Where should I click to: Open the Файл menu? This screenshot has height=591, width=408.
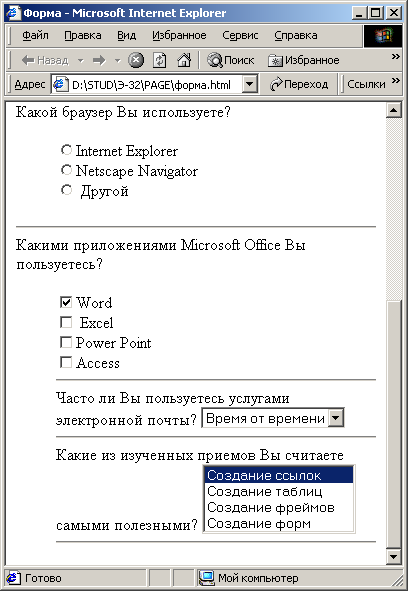click(x=35, y=35)
